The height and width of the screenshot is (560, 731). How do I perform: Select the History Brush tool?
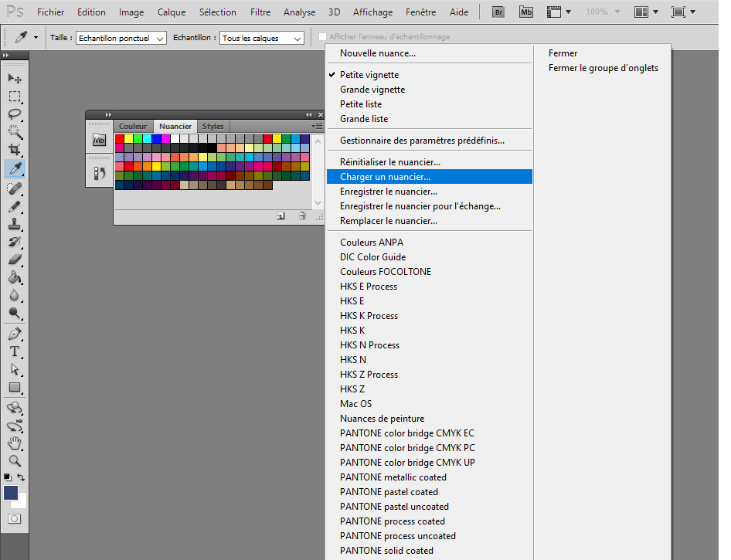coord(15,242)
